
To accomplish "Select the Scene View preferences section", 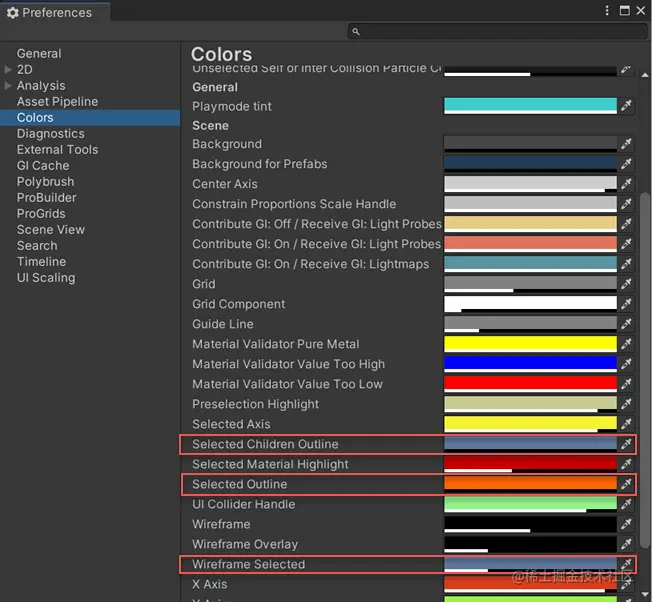I will (x=51, y=229).
